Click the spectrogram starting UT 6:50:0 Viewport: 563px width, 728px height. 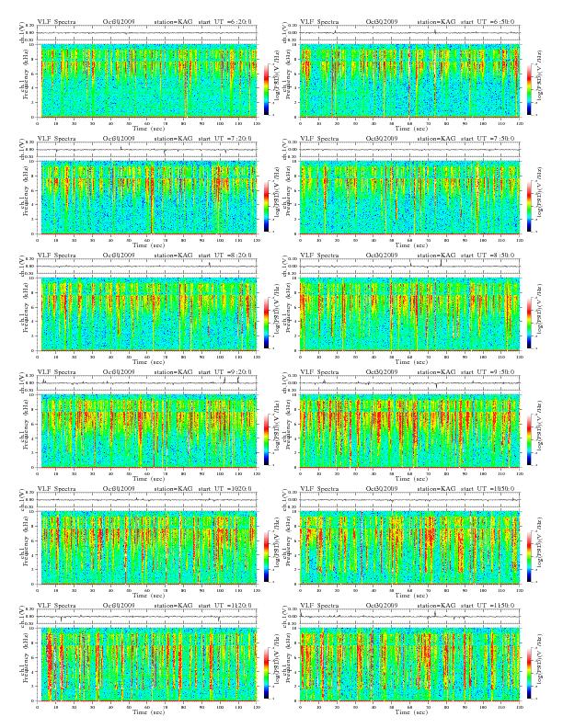click(x=409, y=80)
